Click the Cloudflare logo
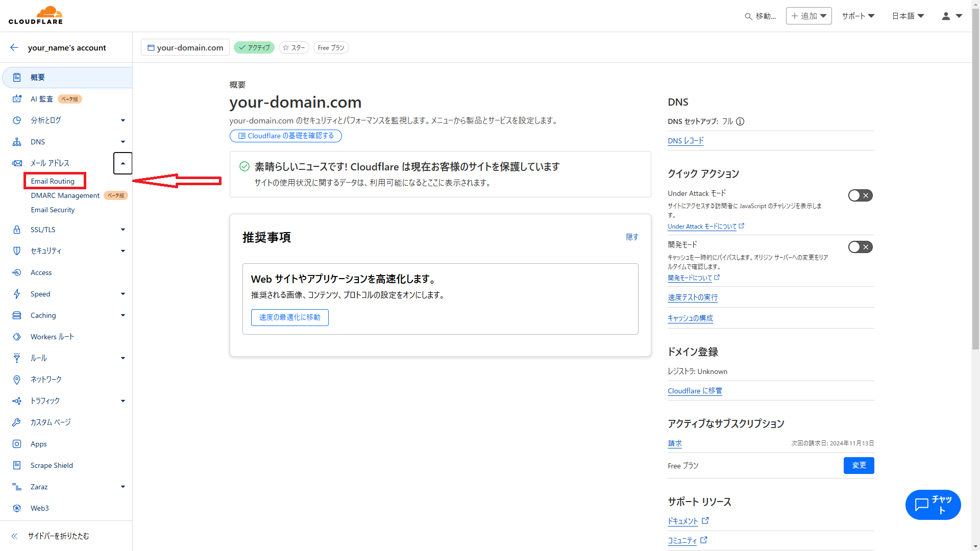The height and width of the screenshot is (551, 980). pos(36,15)
